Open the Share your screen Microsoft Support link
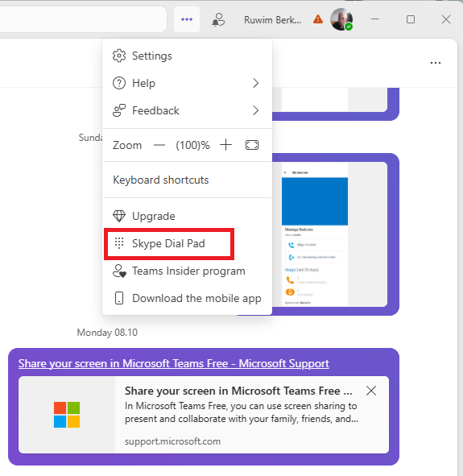Screen dimensions: 463x476 [174, 363]
